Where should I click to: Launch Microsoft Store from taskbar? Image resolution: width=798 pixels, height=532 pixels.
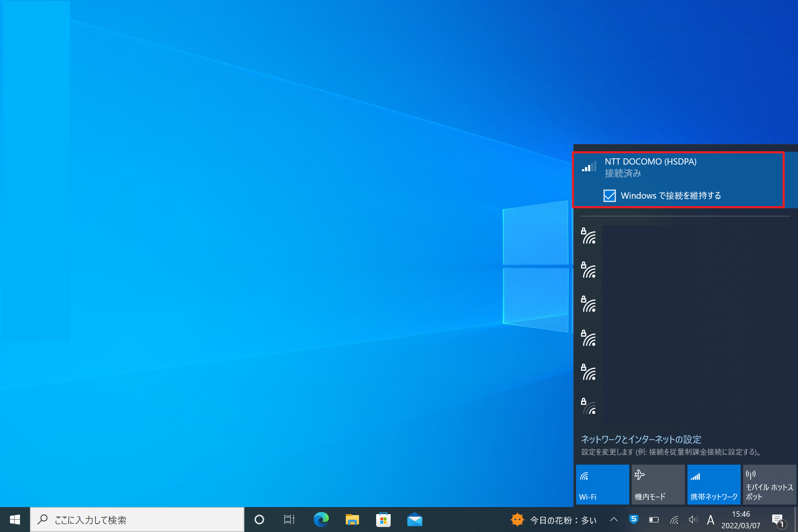pyautogui.click(x=383, y=520)
